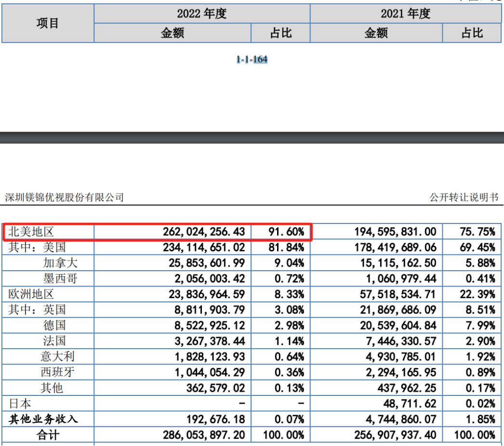The image size is (504, 446).
Task: Click 占比 header under 2022 年度
Action: (x=280, y=33)
